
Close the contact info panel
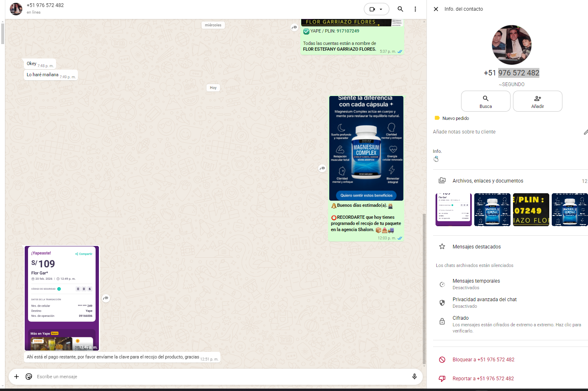[436, 9]
